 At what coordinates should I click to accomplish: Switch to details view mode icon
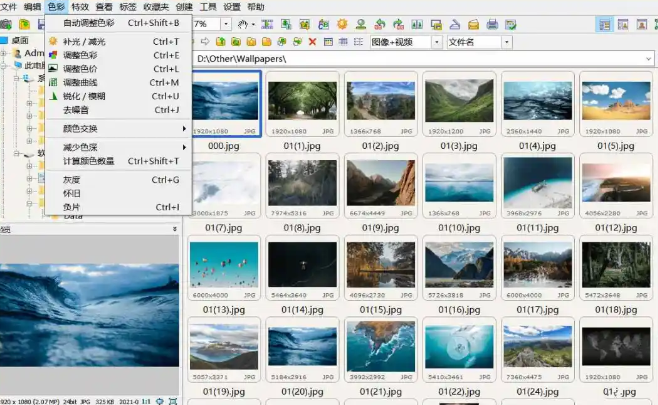point(343,42)
